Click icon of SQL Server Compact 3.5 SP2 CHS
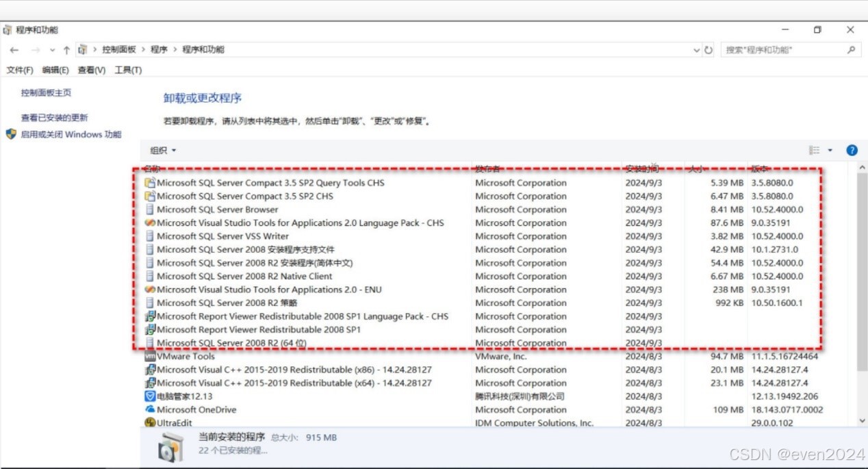Viewport: 868px width, 469px height. [x=150, y=196]
